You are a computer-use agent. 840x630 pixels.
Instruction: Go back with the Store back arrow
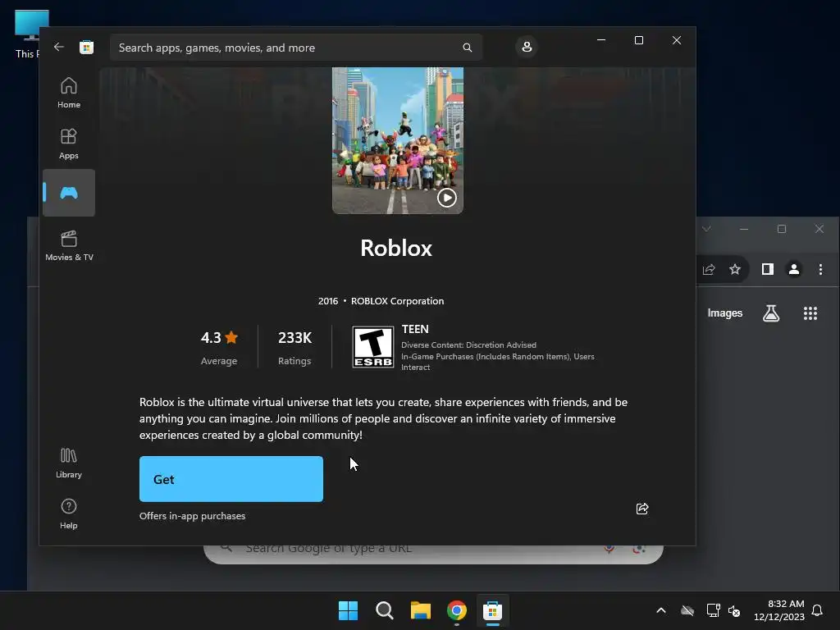coord(58,47)
